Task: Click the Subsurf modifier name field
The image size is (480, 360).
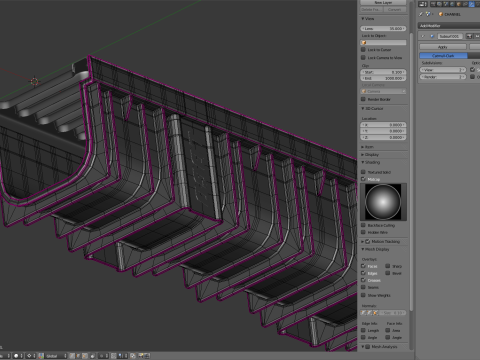Action: coord(450,36)
